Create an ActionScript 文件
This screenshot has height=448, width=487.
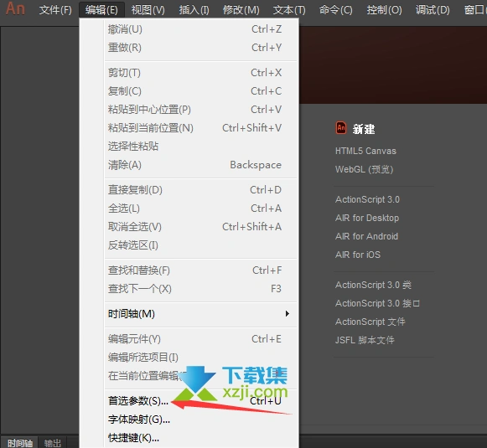(370, 322)
